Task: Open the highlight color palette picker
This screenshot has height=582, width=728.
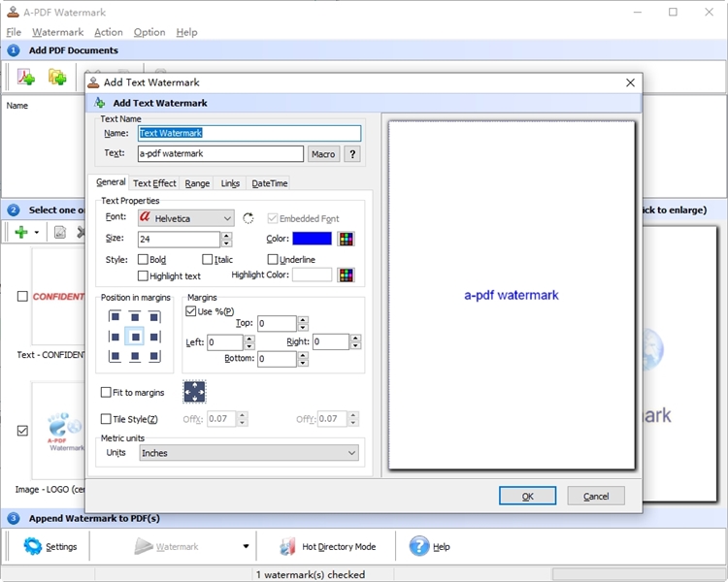Action: click(x=346, y=275)
